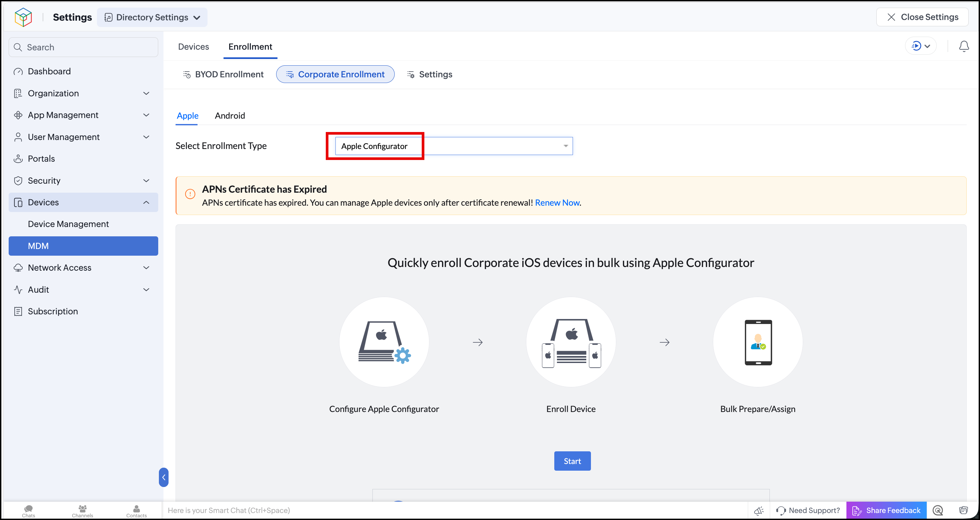Click the APNs warning alert icon
The width and height of the screenshot is (980, 520).
click(x=190, y=194)
